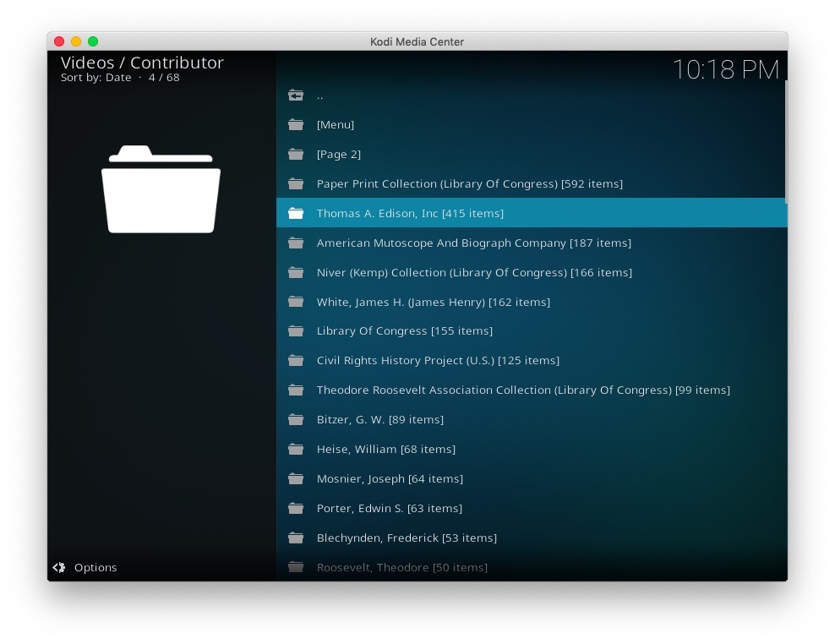Select White, James H. contributor
Image resolution: width=835 pixels, height=644 pixels.
pyautogui.click(x=433, y=303)
